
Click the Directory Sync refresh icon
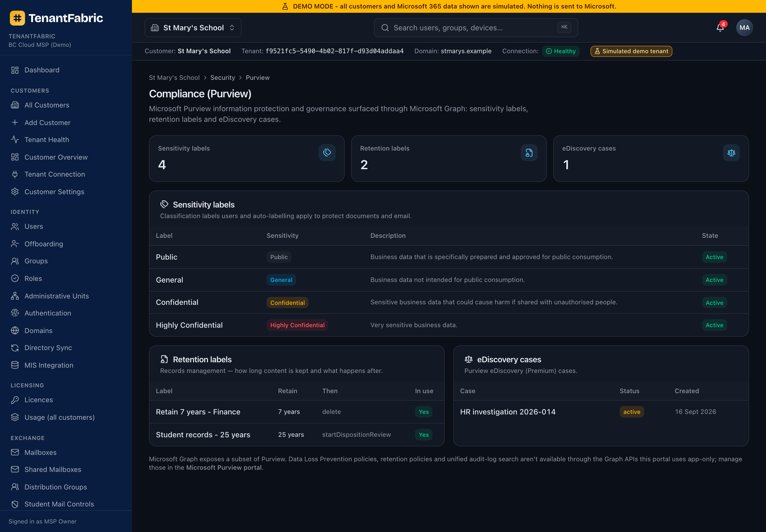tap(15, 348)
